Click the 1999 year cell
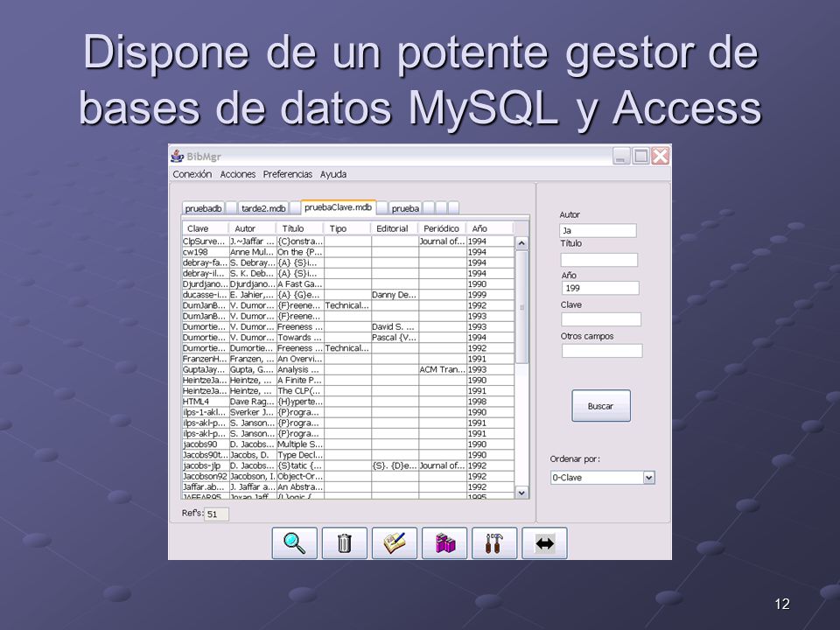The height and width of the screenshot is (630, 840). pos(490,295)
